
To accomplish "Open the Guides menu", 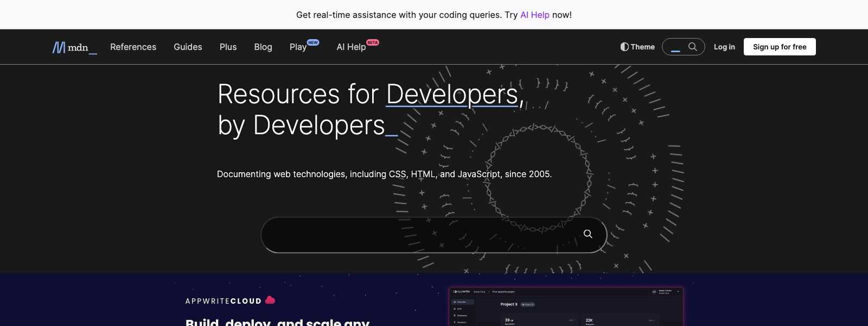I will (x=188, y=47).
